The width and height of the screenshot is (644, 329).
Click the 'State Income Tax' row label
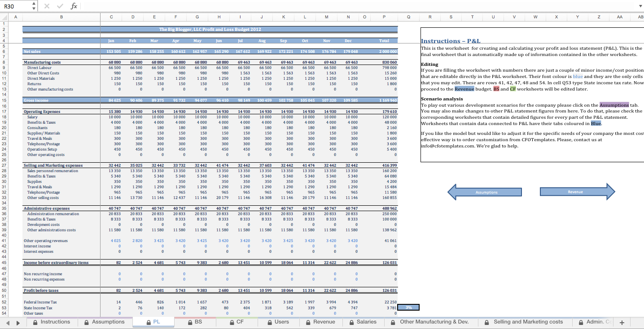click(x=38, y=308)
